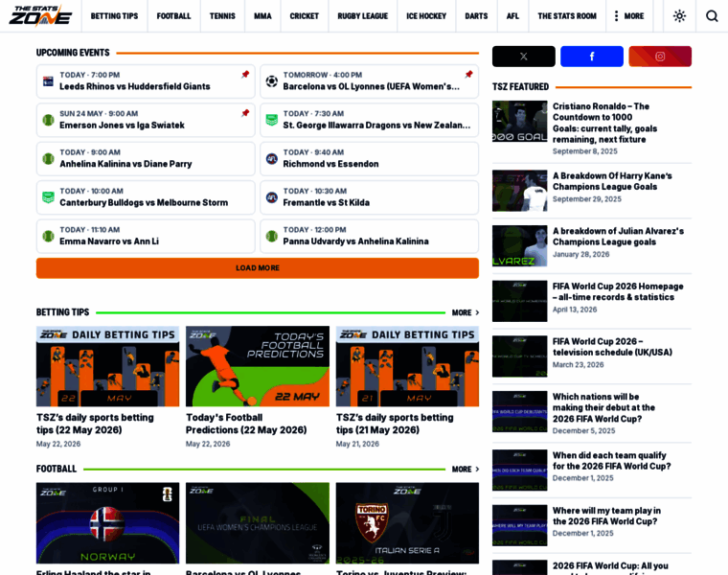Open the Facebook social button

[592, 57]
